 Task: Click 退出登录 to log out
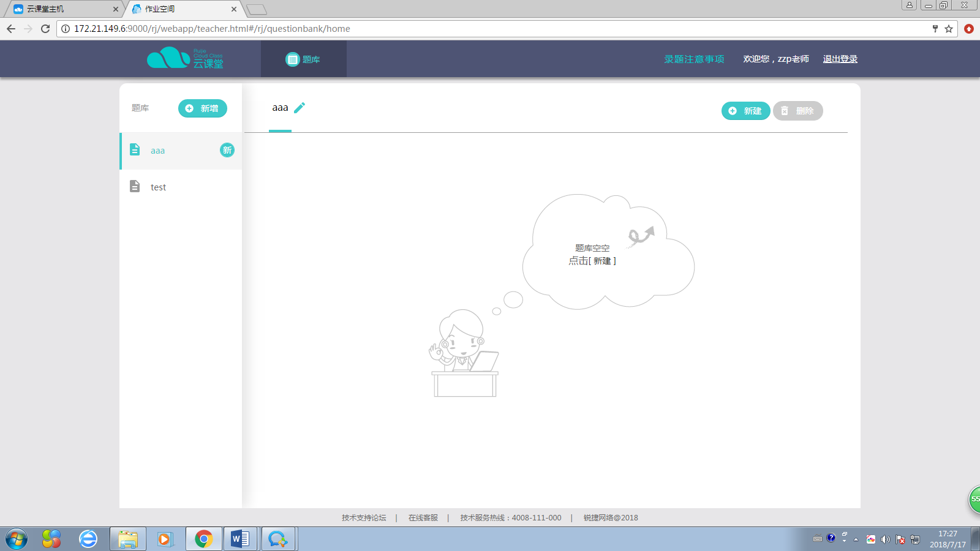(x=840, y=59)
